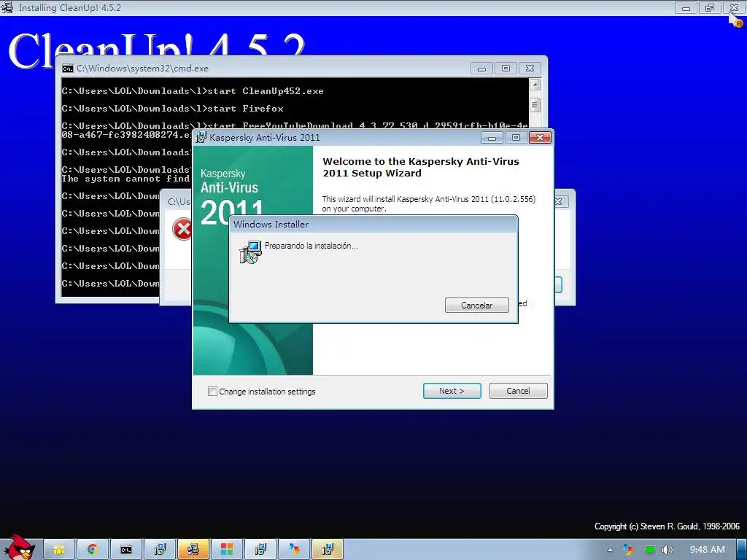Viewport: 747px width, 560px height.
Task: Click 'Preparando la instalación...' text
Action: tap(311, 246)
